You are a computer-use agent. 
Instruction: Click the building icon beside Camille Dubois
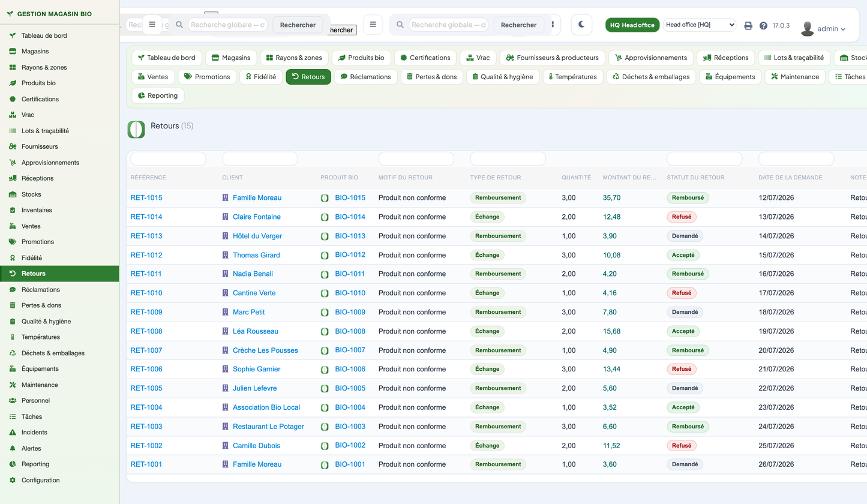pos(226,446)
